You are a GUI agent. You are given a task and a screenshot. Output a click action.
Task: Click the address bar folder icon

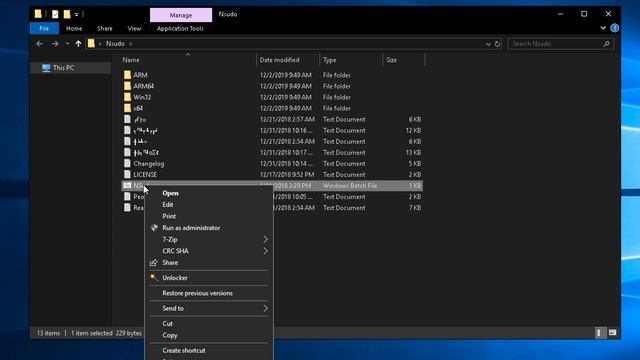91,43
